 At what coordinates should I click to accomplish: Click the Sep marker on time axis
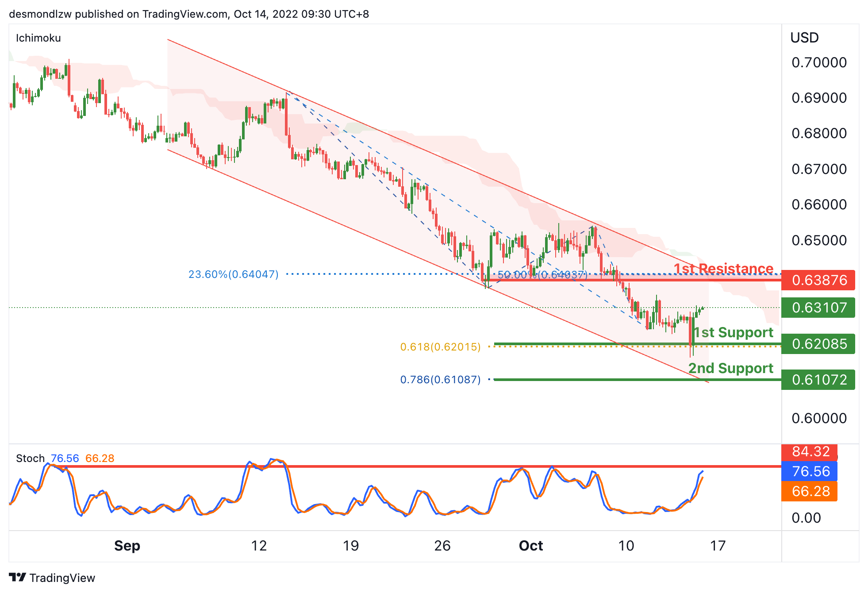127,546
